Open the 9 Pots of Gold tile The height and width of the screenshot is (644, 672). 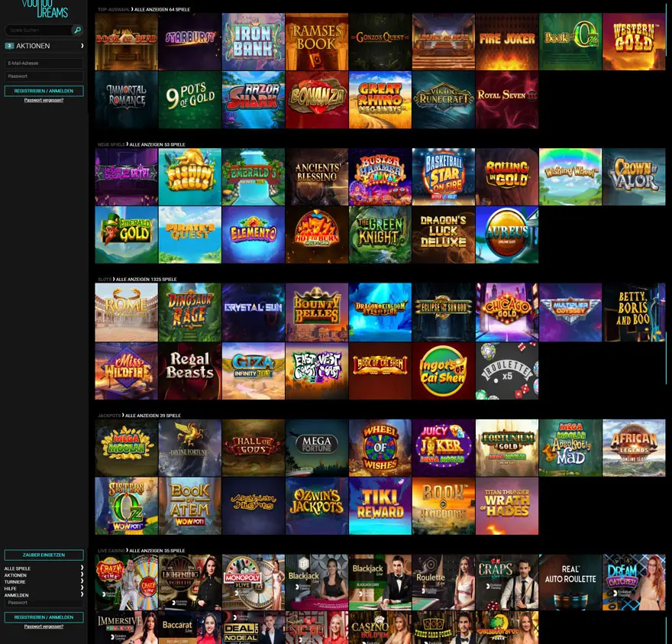(190, 100)
